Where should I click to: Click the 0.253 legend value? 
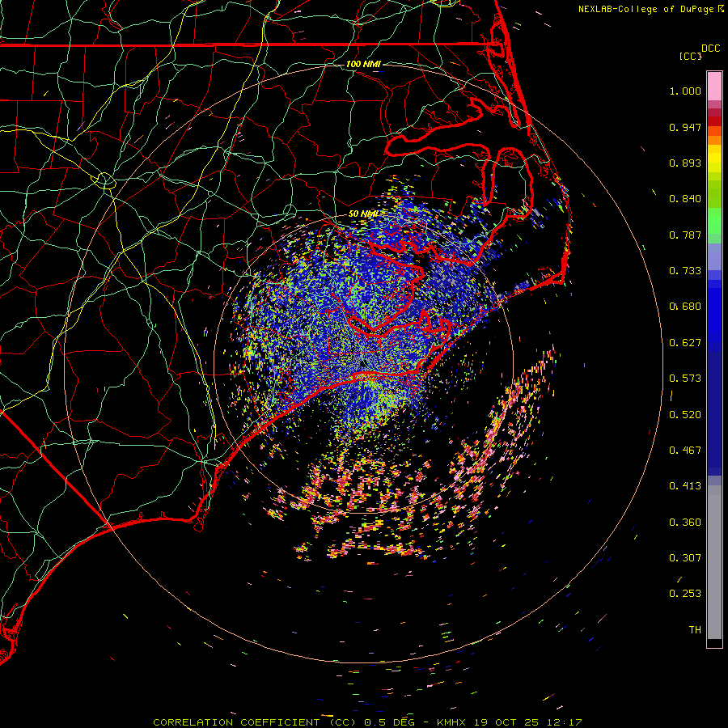point(685,594)
